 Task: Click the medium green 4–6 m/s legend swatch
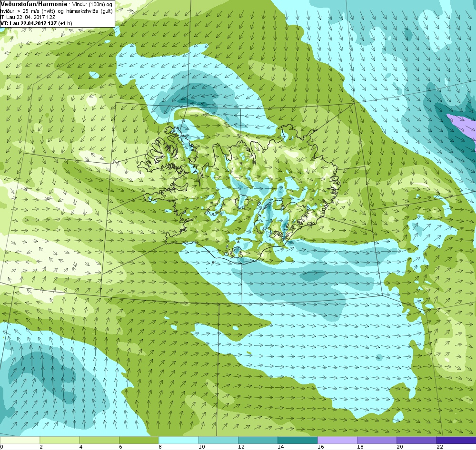point(99,440)
